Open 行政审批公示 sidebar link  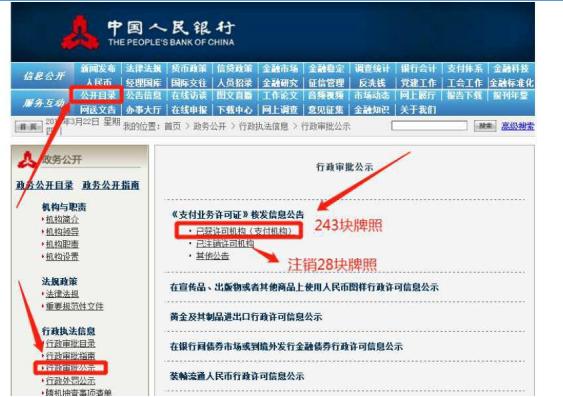(x=70, y=368)
